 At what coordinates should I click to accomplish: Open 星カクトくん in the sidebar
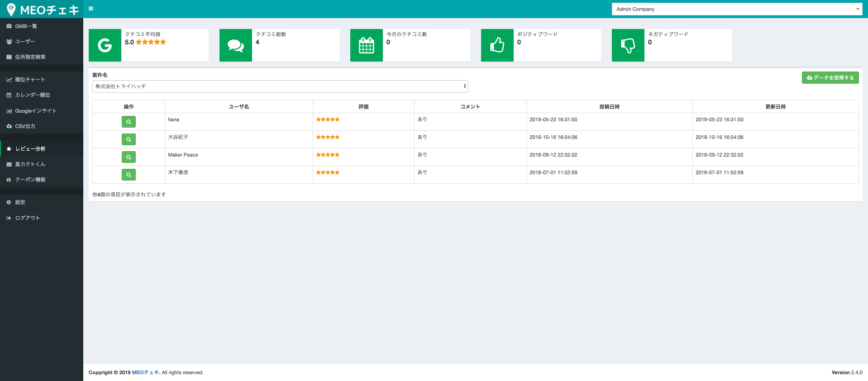[x=42, y=164]
